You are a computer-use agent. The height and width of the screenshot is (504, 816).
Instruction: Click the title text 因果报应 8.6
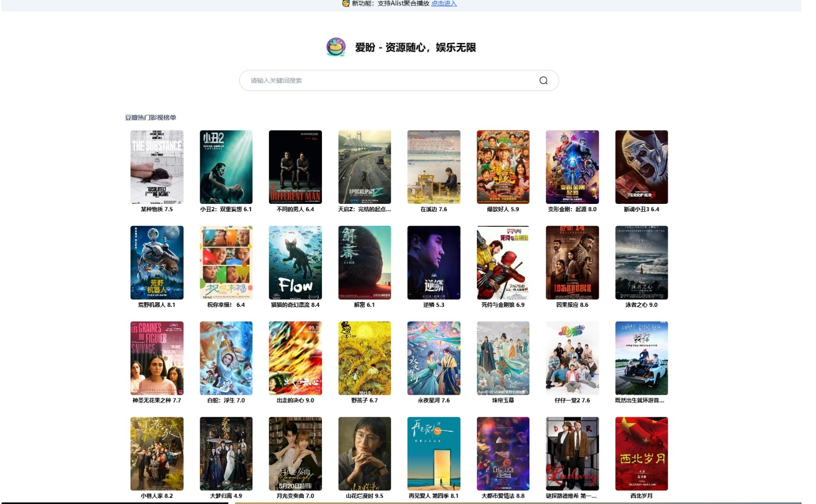point(572,305)
